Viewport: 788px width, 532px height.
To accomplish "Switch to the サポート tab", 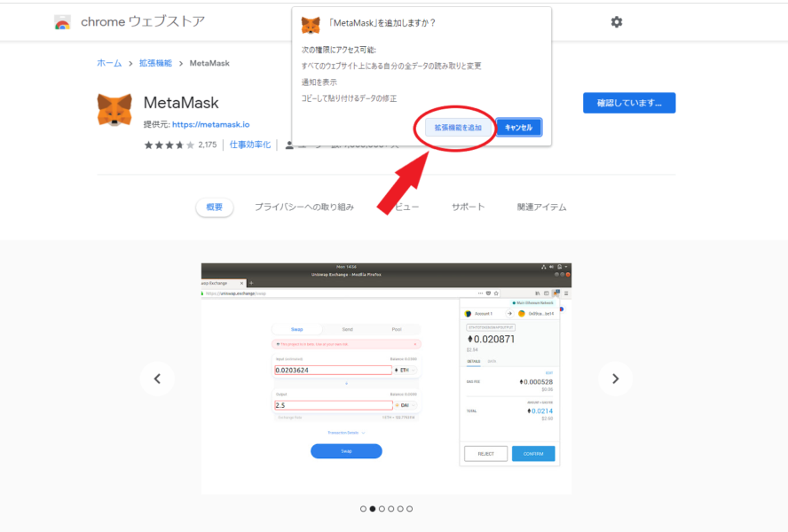I will 469,207.
